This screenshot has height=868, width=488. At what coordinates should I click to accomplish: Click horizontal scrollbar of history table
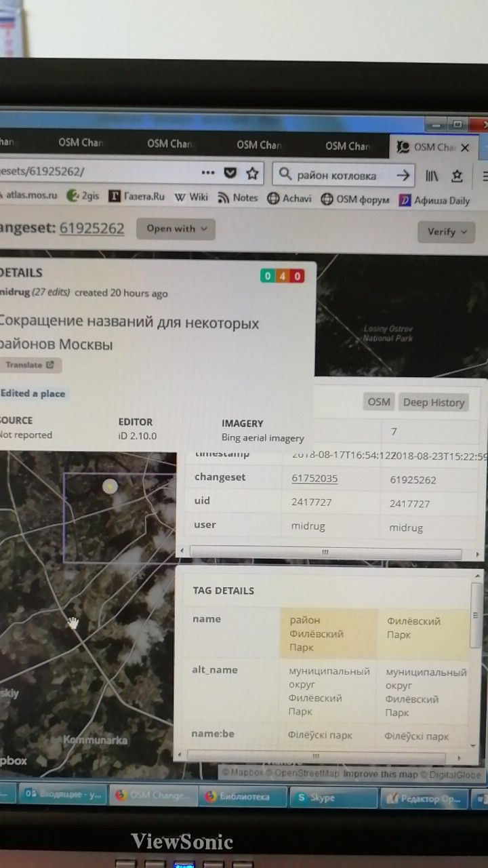(325, 552)
